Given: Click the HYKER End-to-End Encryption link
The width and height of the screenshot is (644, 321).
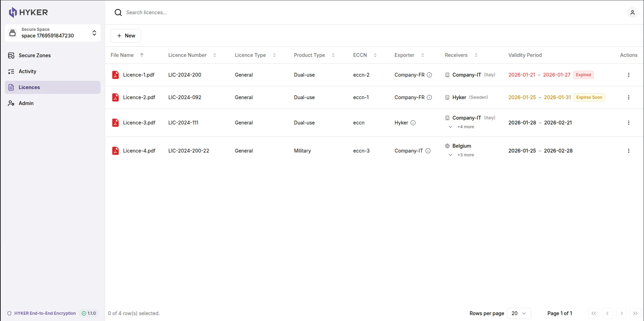Looking at the screenshot, I should pyautogui.click(x=45, y=313).
